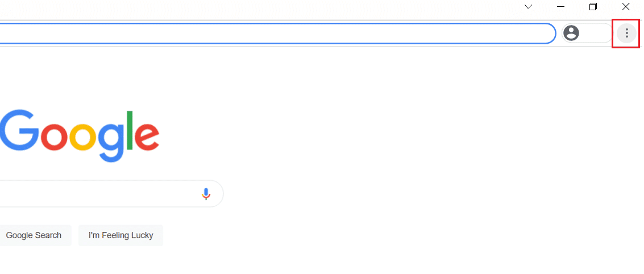
Task: Focus the Google search input box
Action: click(97, 194)
